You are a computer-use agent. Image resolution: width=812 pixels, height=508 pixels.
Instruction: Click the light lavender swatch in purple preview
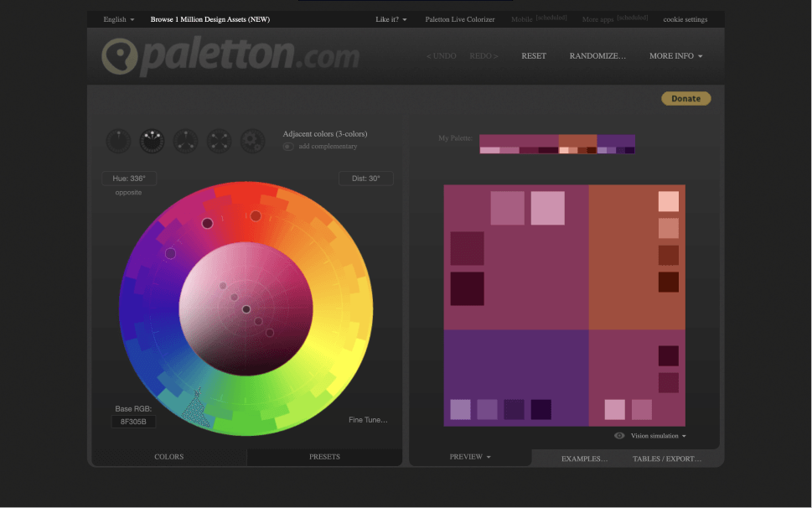pos(460,410)
